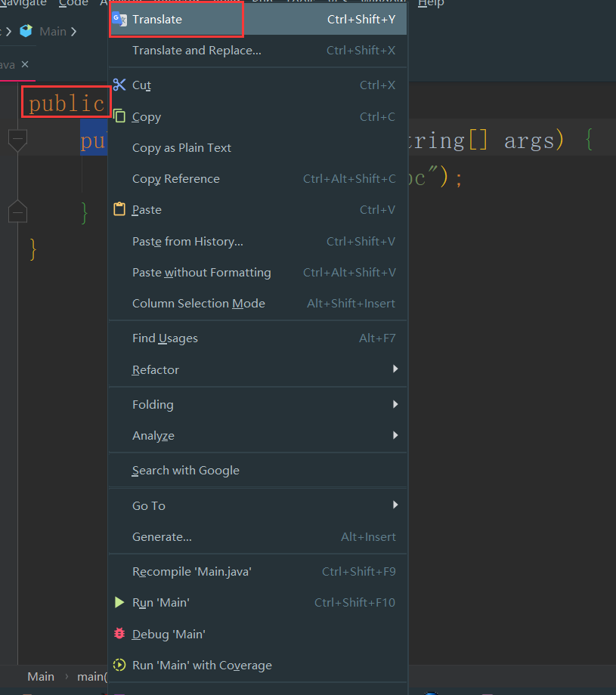Click the green Run 'Main' play icon

(x=119, y=603)
